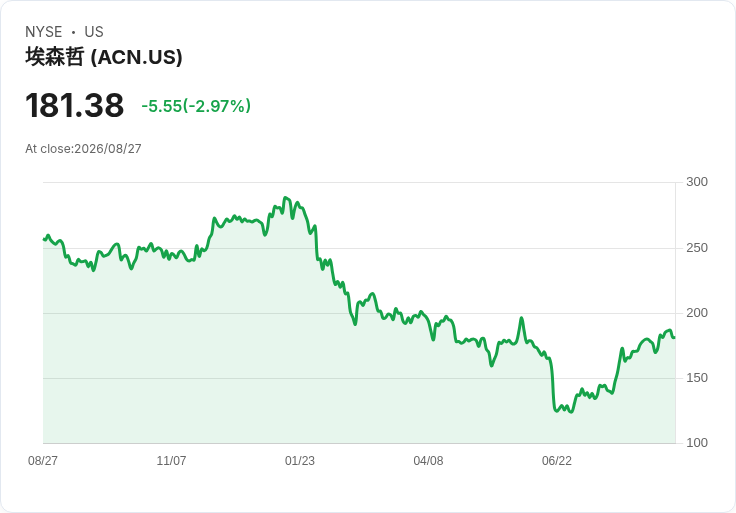Screen dimensions: 736x513
Task: Click the 150 y-axis price label
Action: (697, 378)
